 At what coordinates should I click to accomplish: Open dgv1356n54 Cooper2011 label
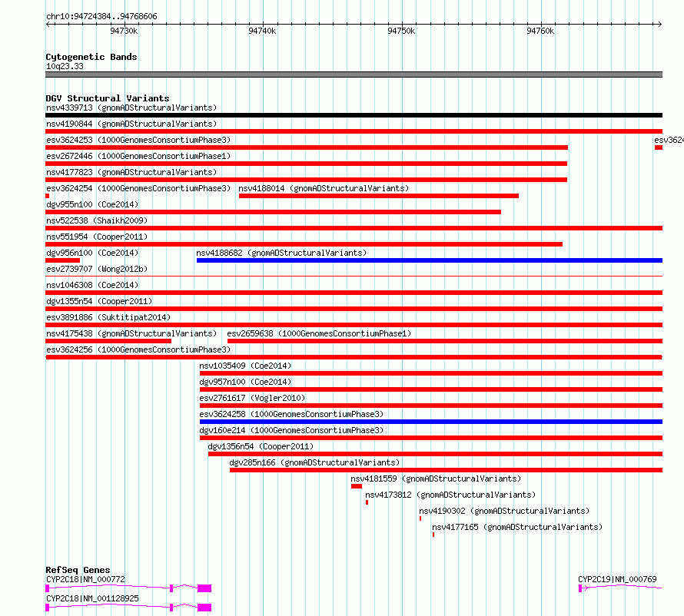point(261,446)
